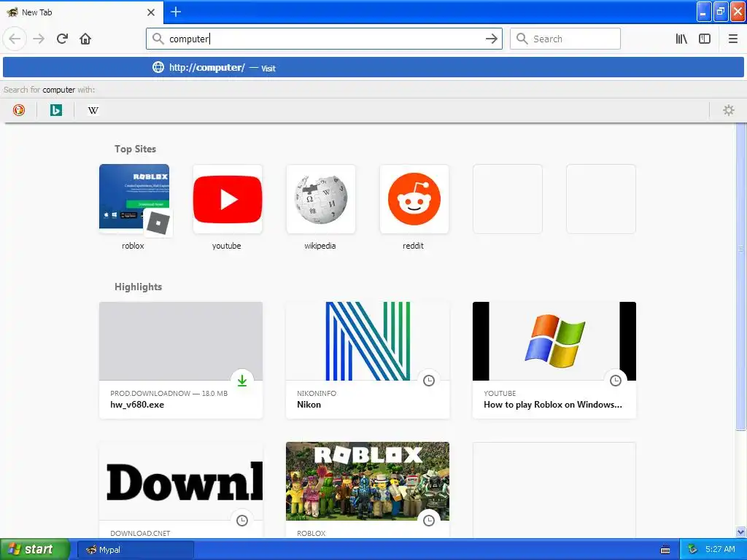The width and height of the screenshot is (747, 560).
Task: Click the address bar containing computer
Action: [x=324, y=39]
